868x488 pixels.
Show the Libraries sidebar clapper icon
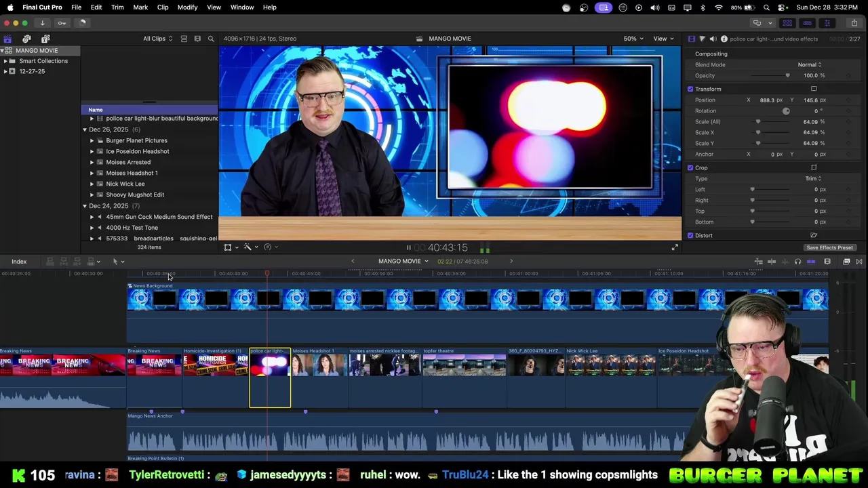pyautogui.click(x=7, y=39)
